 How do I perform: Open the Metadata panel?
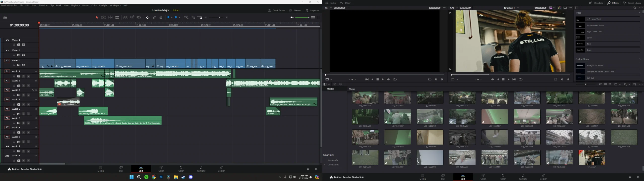click(596, 3)
